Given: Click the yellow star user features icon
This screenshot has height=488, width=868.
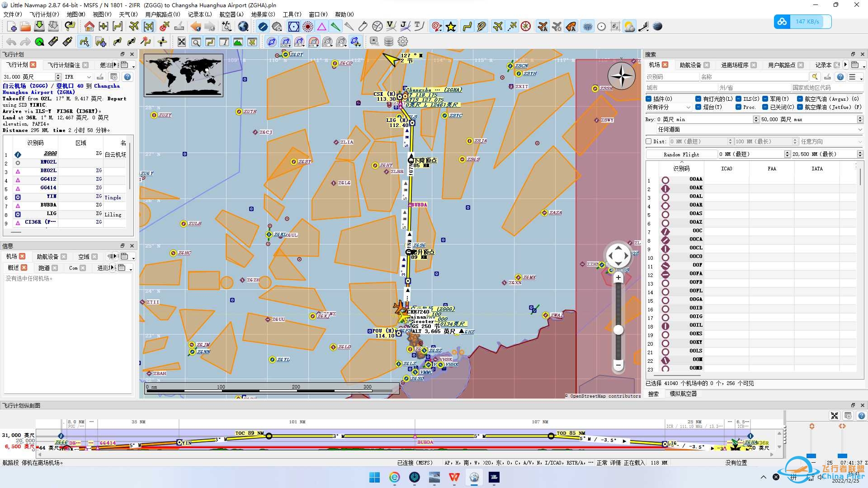Looking at the screenshot, I should 451,27.
